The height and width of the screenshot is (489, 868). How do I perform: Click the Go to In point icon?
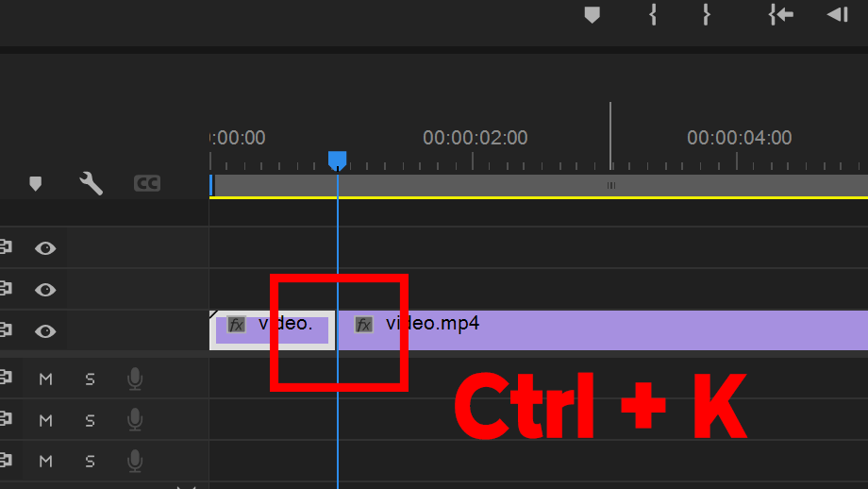point(780,14)
